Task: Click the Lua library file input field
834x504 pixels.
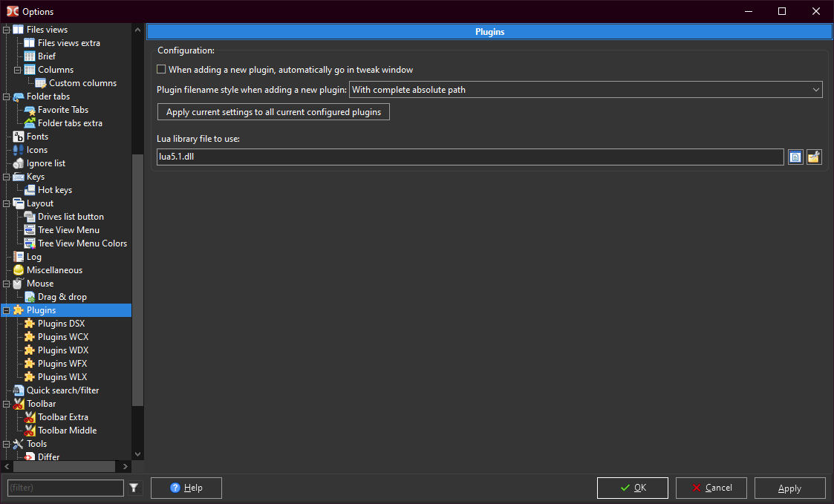Action: tap(470, 157)
